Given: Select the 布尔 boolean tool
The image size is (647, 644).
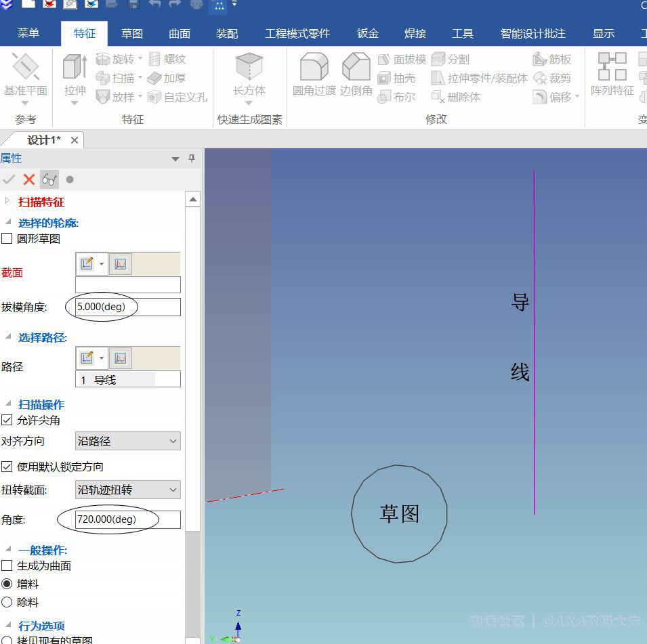Looking at the screenshot, I should 396,97.
